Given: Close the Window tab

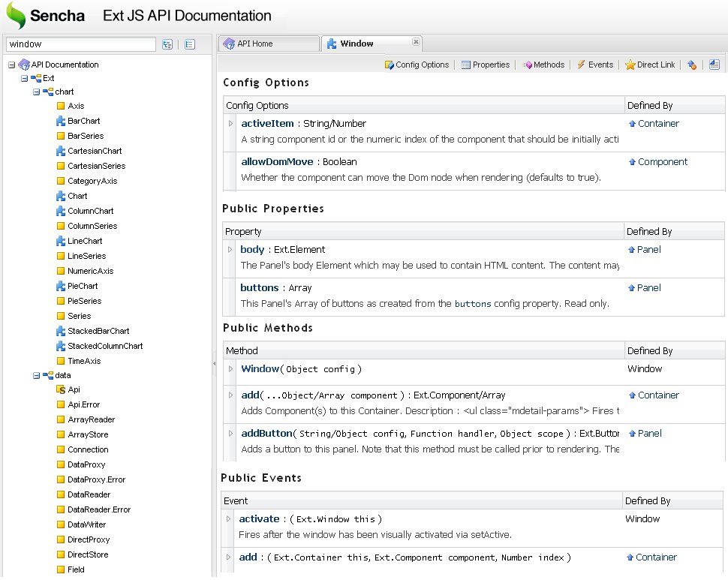Looking at the screenshot, I should 416,42.
